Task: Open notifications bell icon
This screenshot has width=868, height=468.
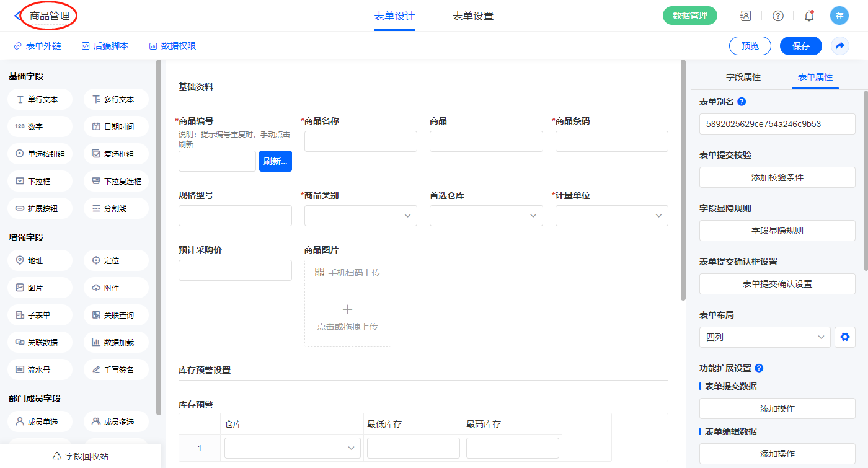Action: (x=808, y=16)
